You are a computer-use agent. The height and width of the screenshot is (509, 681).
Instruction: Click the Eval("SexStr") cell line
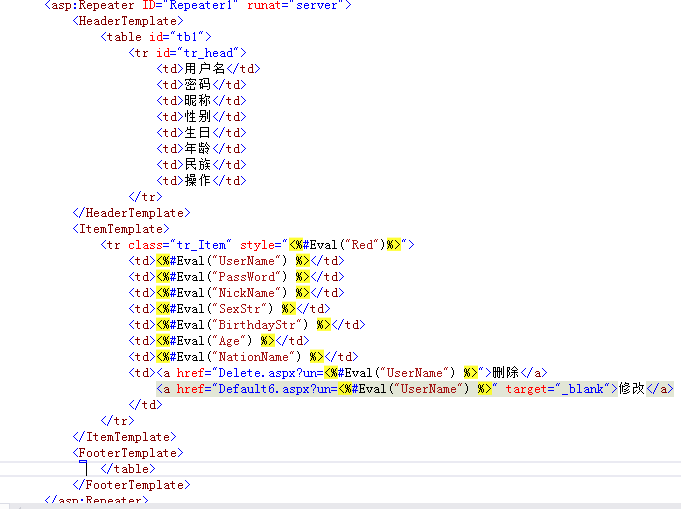pos(229,309)
